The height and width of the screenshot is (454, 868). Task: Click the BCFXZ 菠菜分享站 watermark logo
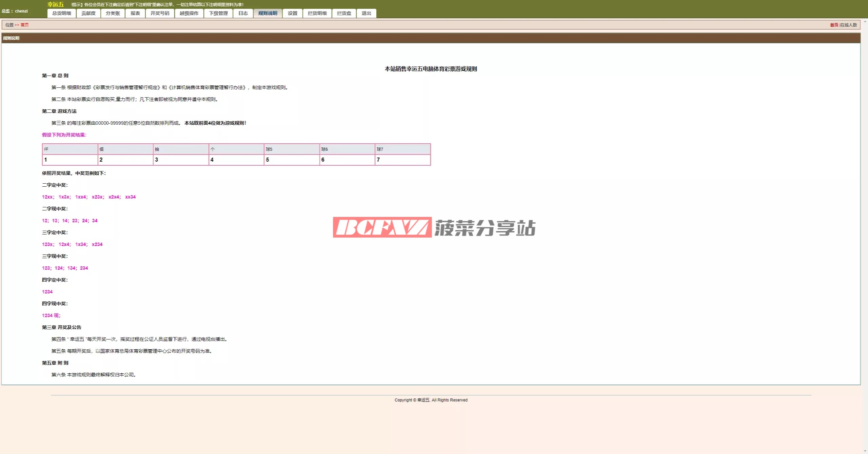coord(434,227)
